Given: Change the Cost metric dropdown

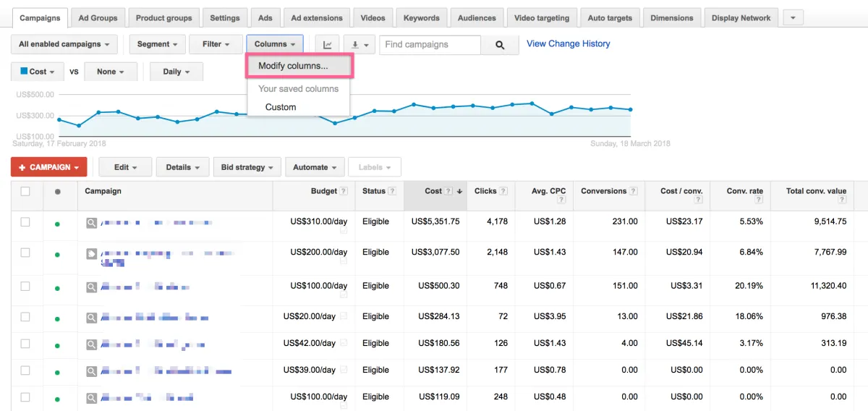Looking at the screenshot, I should click(38, 72).
